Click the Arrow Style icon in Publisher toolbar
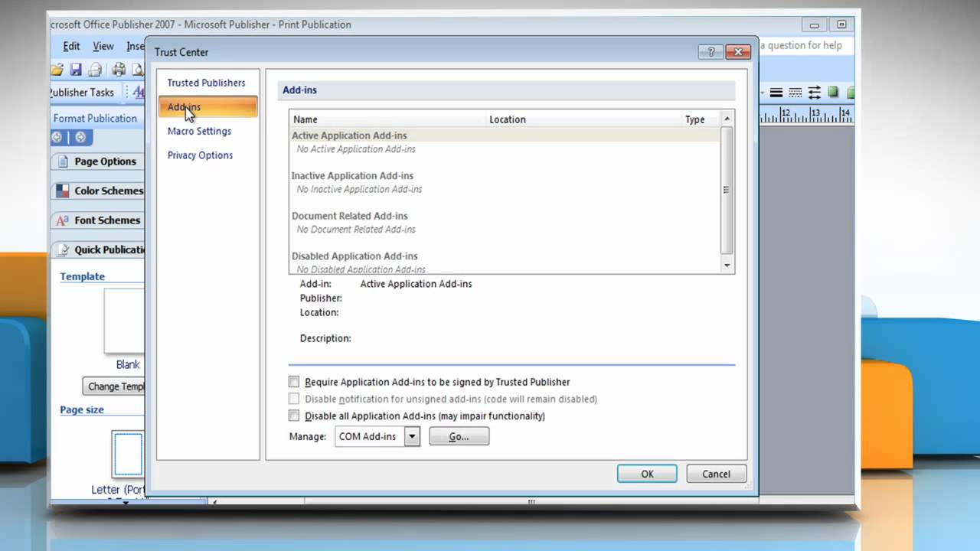The width and height of the screenshot is (980, 551). (x=814, y=93)
